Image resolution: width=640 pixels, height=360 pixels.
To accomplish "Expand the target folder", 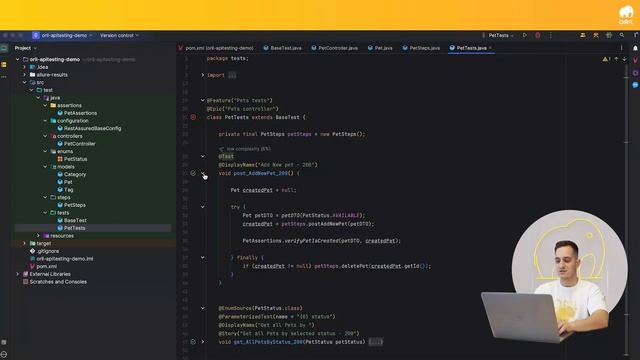I will click(x=24, y=243).
